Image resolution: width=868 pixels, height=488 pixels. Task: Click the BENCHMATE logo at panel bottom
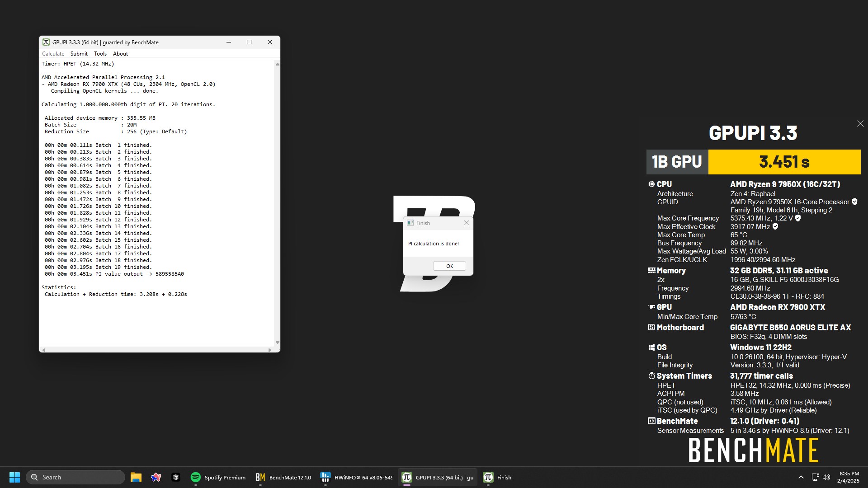[754, 450]
